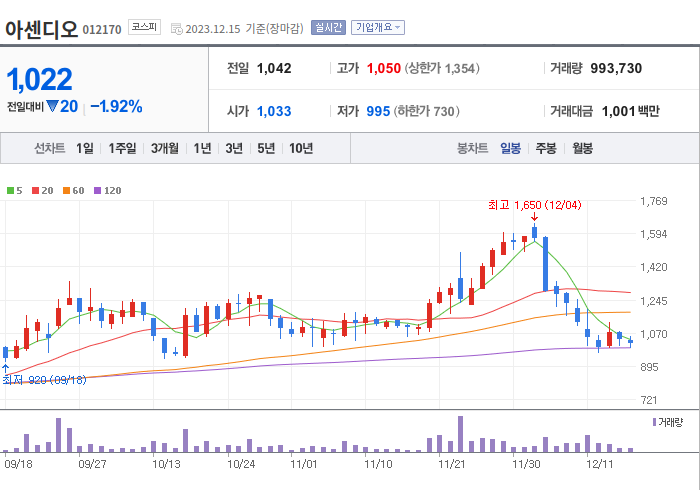
Task: Click the blue down triangle next to 20
Action: coord(52,106)
